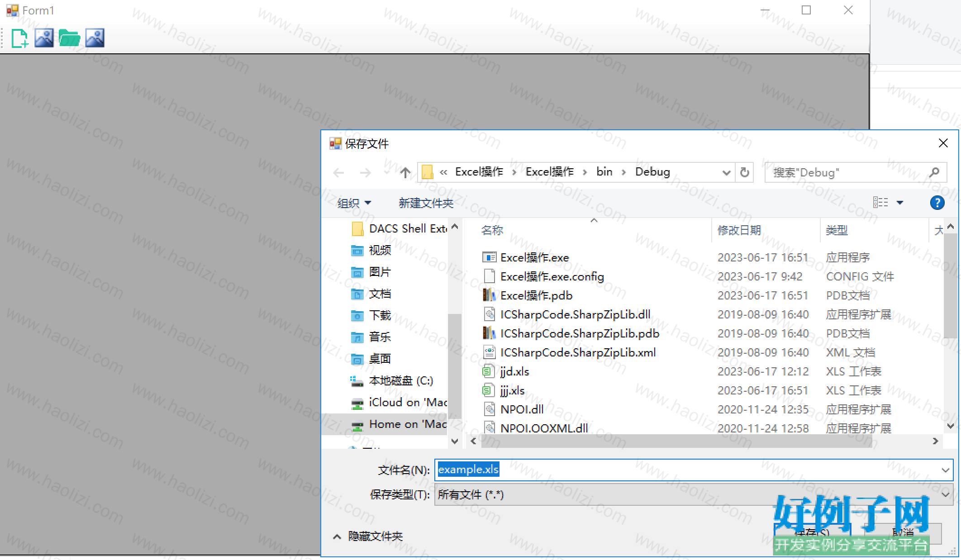Select ICSharpCode.SharpZipLib.dll file
Viewport: 961px width, 560px height.
567,314
